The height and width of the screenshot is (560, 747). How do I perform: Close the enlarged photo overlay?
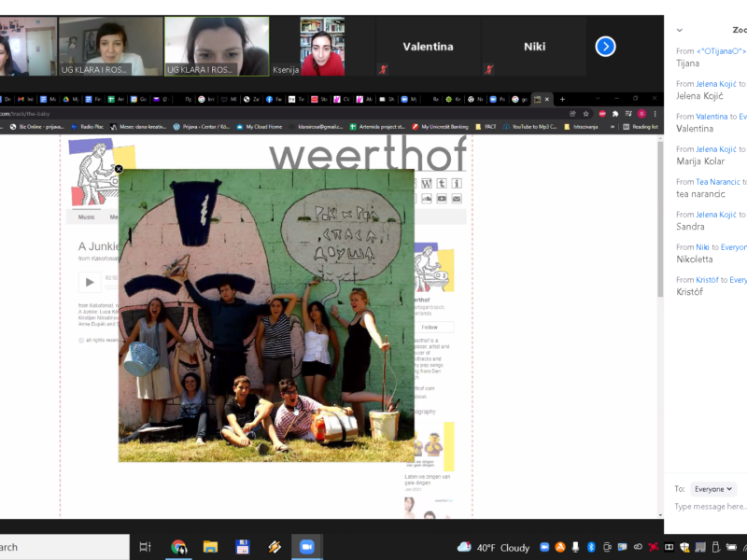tap(119, 169)
